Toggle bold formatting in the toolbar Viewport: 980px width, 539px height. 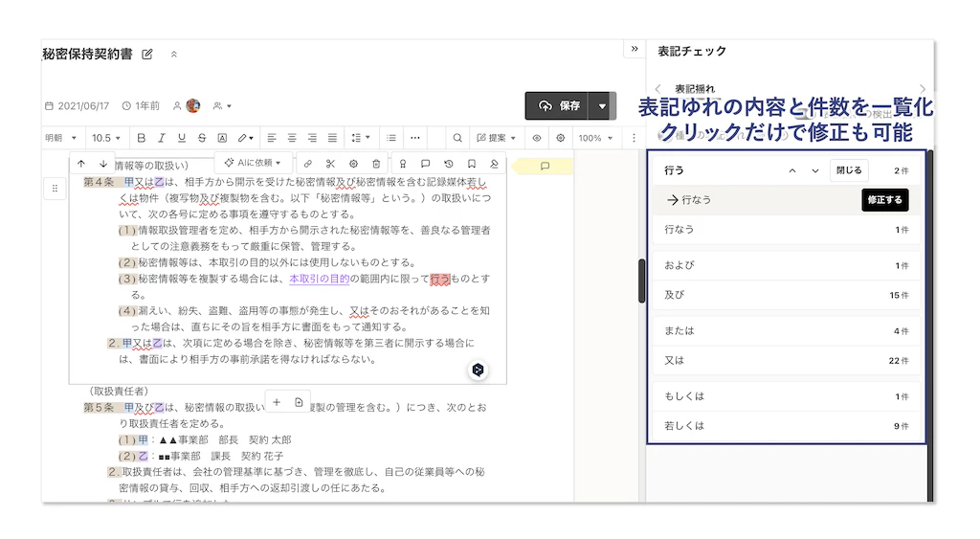tap(142, 138)
